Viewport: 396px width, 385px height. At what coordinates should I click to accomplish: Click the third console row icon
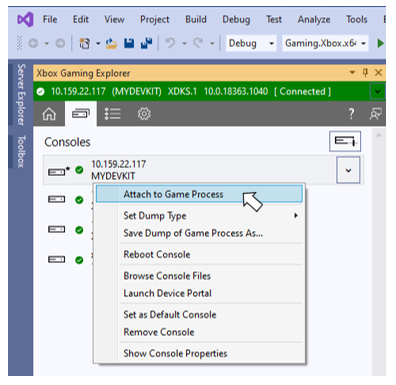click(x=56, y=229)
